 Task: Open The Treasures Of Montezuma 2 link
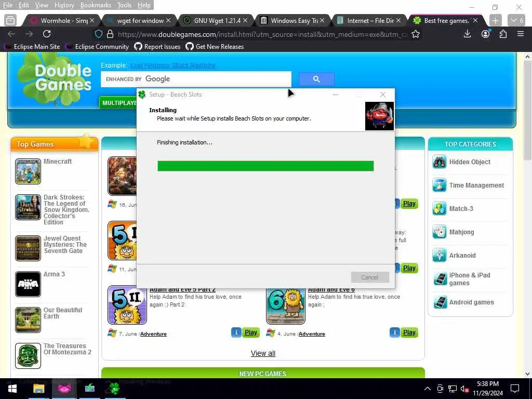pos(68,349)
